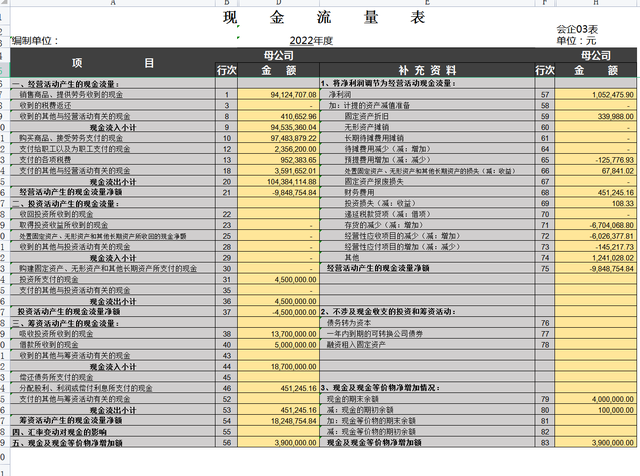
Task: Click the 取得投资收益所收到的现金 label
Action: pyautogui.click(x=64, y=225)
